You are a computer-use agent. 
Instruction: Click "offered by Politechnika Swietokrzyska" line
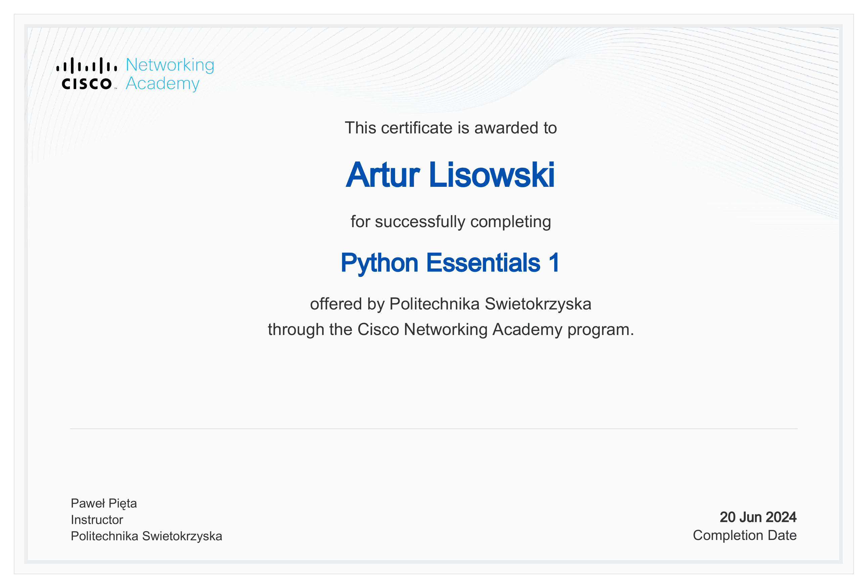(x=450, y=304)
